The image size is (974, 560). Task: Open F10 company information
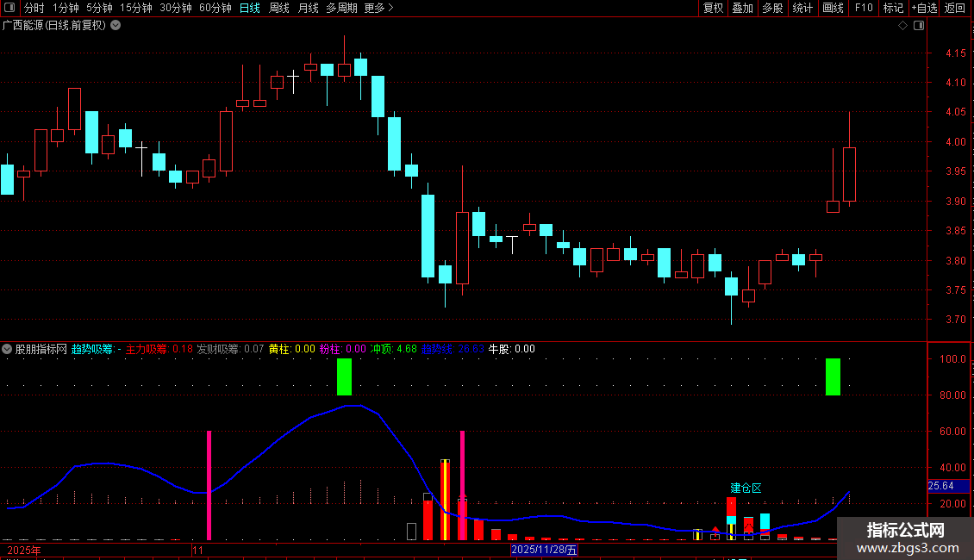point(864,8)
